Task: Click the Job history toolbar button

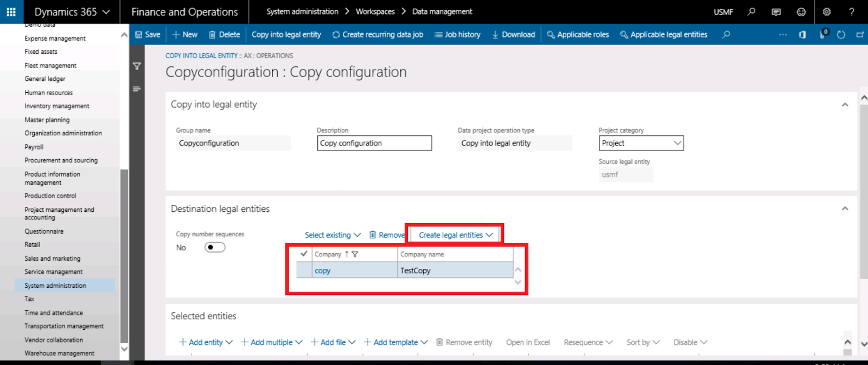Action: (457, 35)
